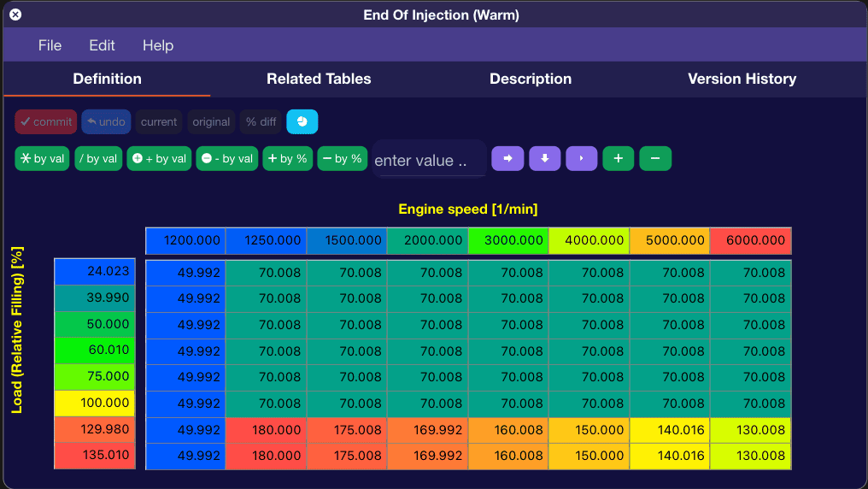Select load axis cell 24.023
The height and width of the screenshot is (489, 868).
[95, 271]
